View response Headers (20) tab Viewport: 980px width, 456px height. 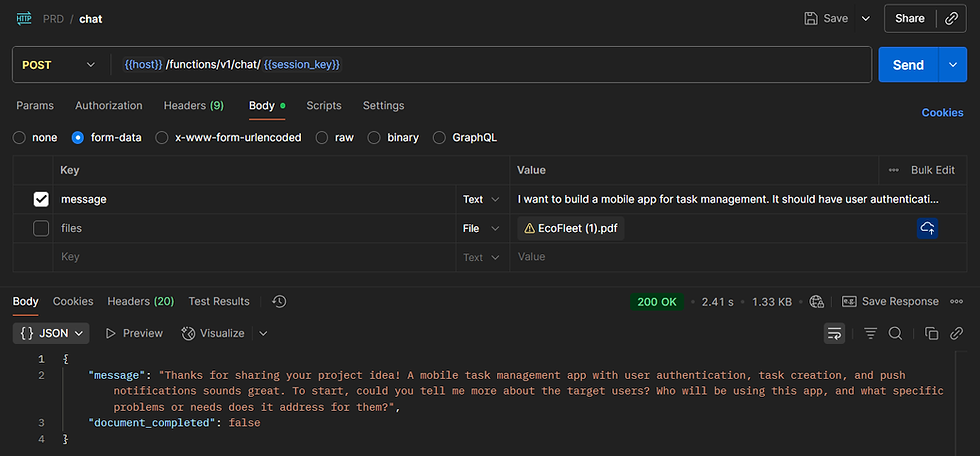point(141,302)
